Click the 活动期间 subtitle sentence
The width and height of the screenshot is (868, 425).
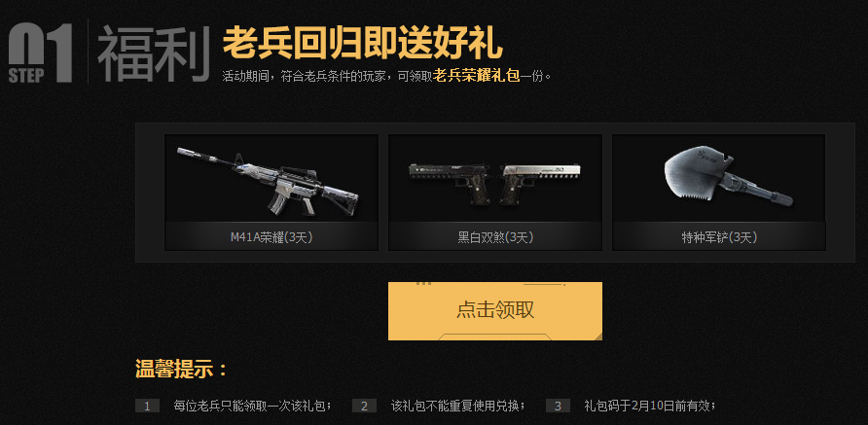[x=387, y=76]
